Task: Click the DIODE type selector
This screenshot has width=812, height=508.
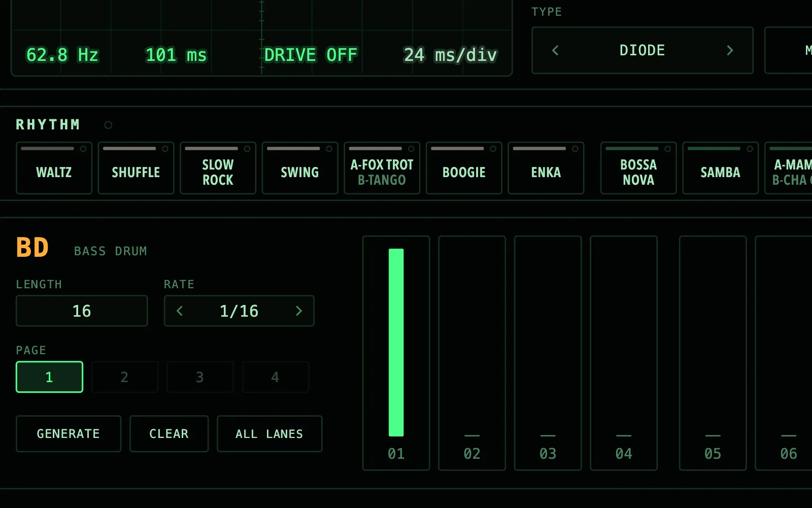Action: click(642, 50)
